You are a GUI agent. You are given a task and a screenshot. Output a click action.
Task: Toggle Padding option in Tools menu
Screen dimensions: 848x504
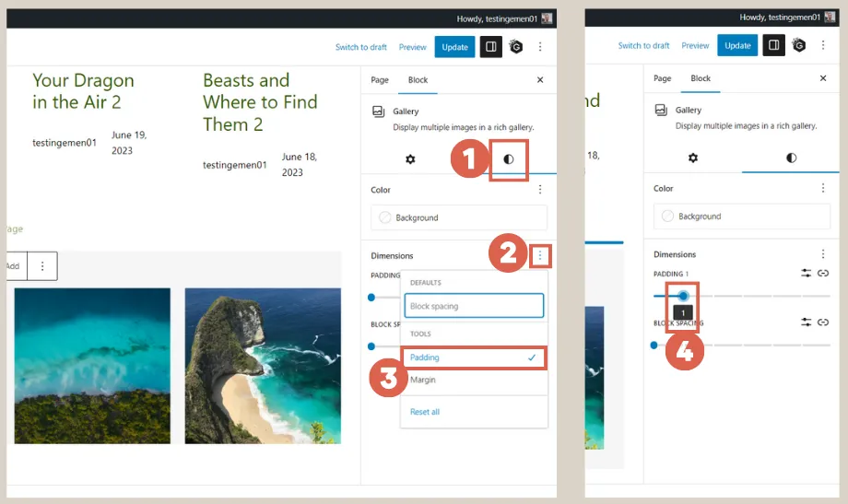[474, 357]
